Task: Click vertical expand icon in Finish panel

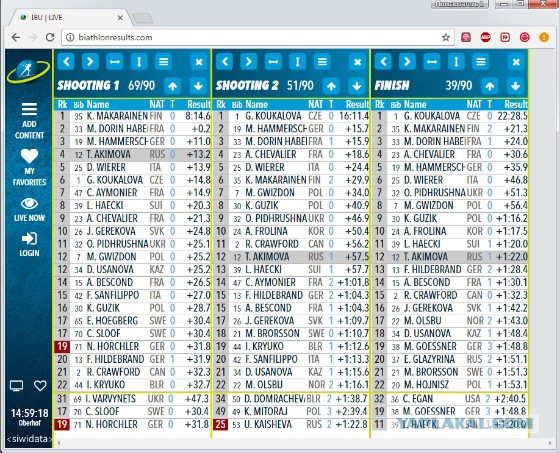Action: tap(456, 62)
